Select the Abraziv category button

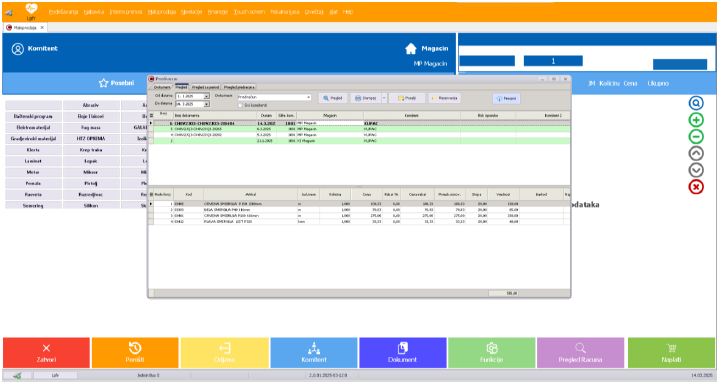click(x=91, y=105)
